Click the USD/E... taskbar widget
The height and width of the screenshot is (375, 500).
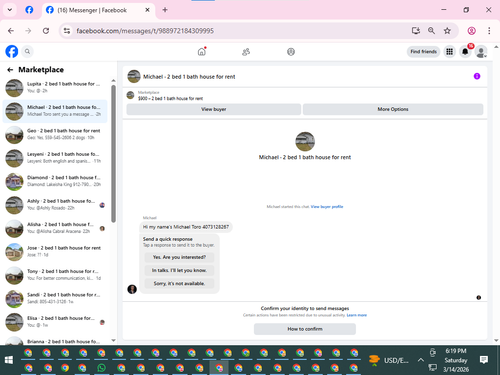pyautogui.click(x=389, y=360)
